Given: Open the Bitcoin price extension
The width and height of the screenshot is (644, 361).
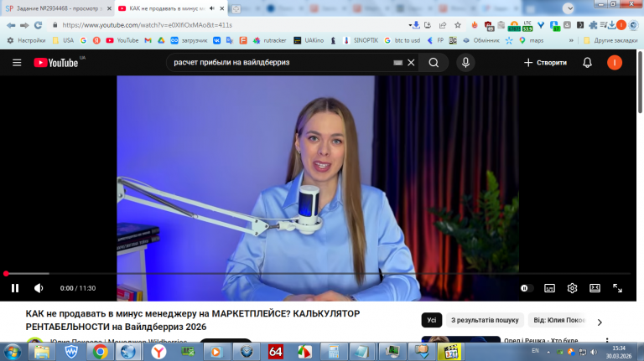Looking at the screenshot, I should (514, 26).
